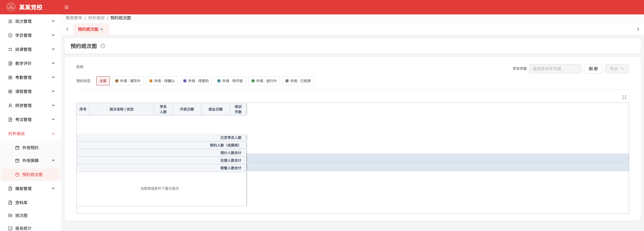This screenshot has width=644, height=231.
Task: Select the 全部 status filter
Action: point(103,81)
